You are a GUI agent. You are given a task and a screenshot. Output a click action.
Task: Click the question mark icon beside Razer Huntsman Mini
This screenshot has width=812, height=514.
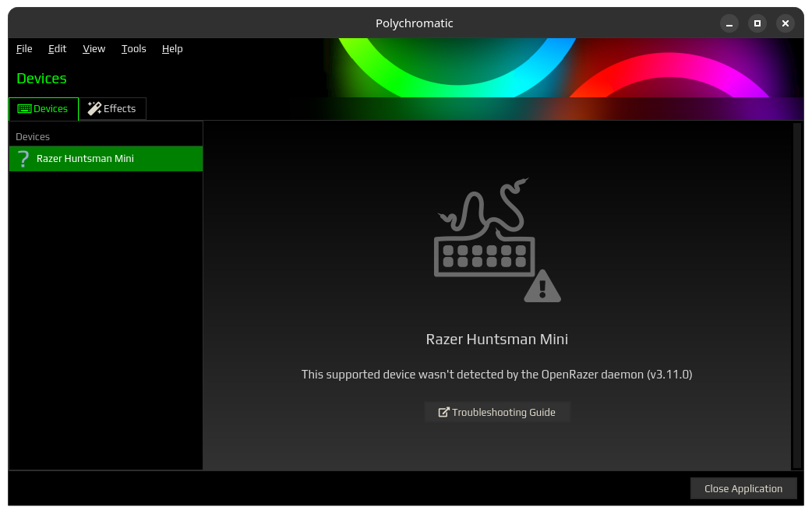coord(23,158)
